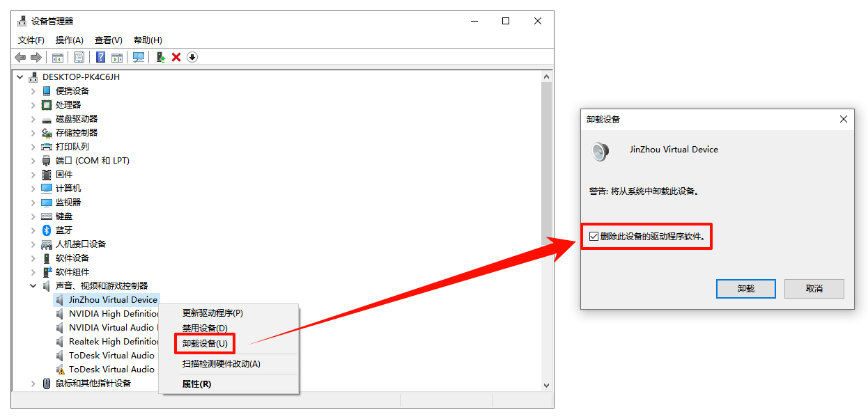Click the scan for hardware changes icon
The height and width of the screenshot is (419, 868).
pos(139,57)
